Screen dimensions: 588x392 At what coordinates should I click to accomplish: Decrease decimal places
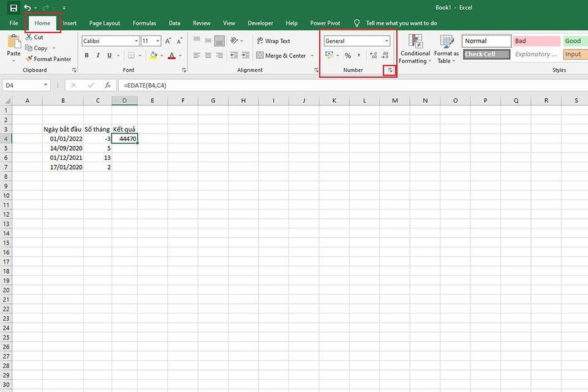pos(386,55)
